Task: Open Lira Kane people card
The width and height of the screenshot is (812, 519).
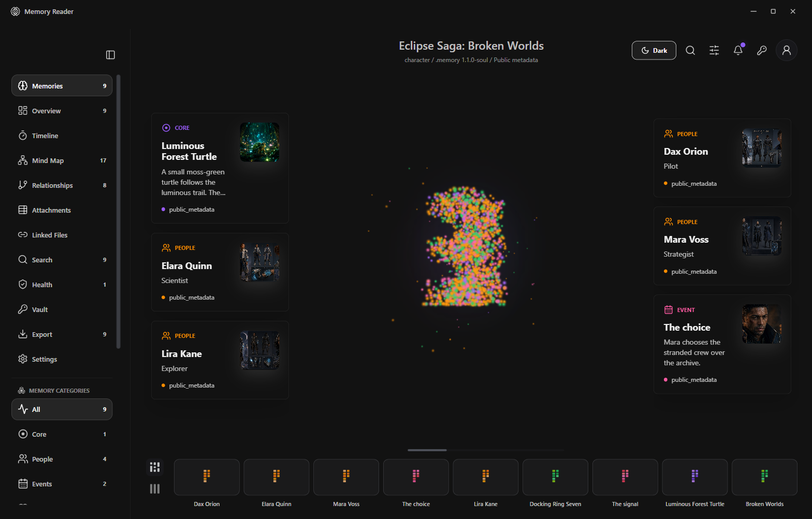Action: [220, 360]
